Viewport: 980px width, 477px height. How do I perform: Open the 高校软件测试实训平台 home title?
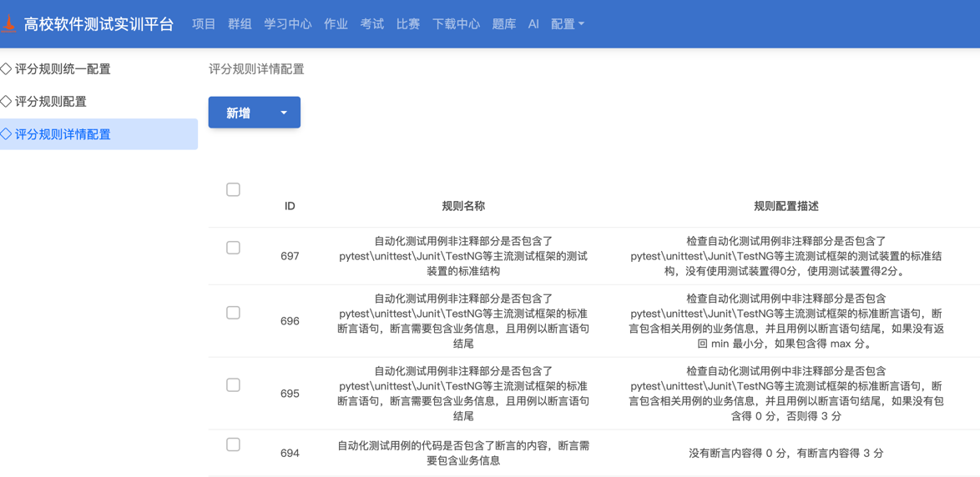99,24
